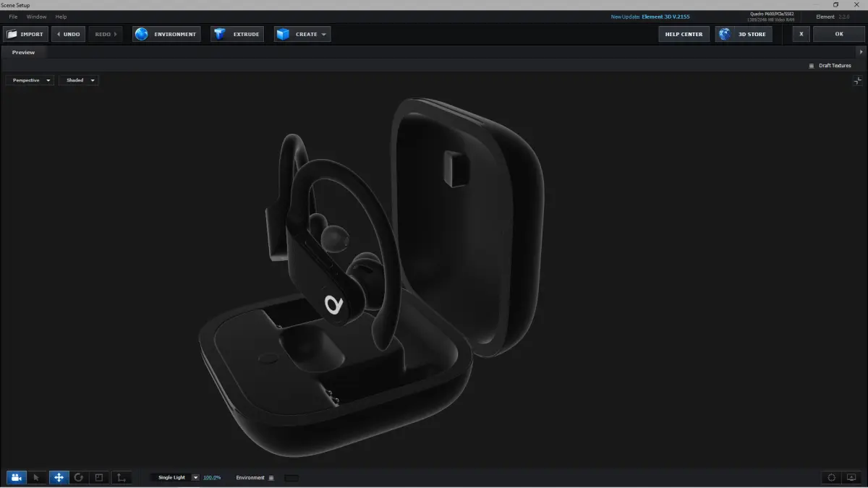This screenshot has width=868, height=488.
Task: Select the Preview tab
Action: 23,52
